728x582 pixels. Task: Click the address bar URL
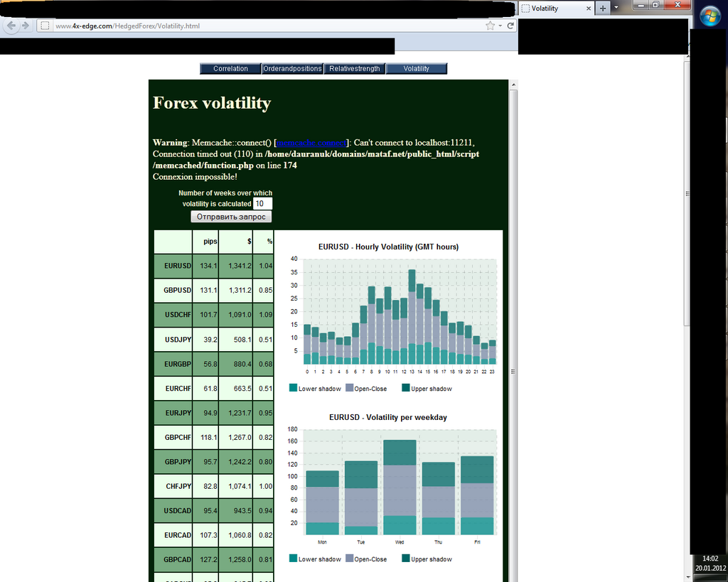click(x=128, y=26)
